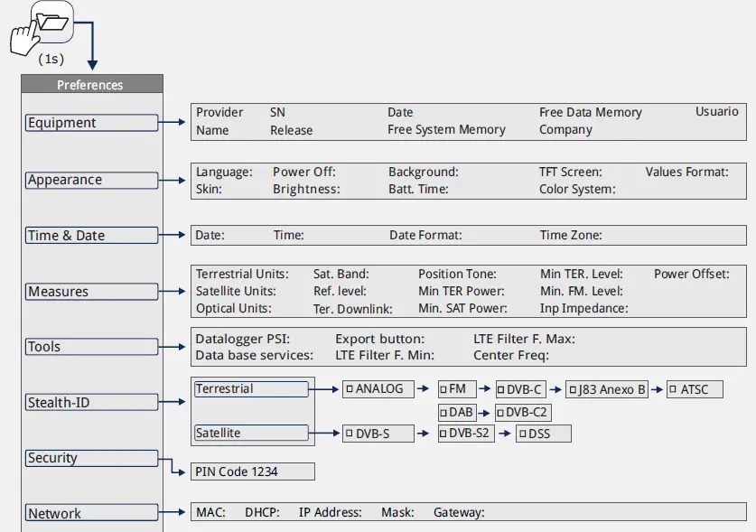Open the Stealth-ID tab
Viewport: 756px width, 532px height.
click(91, 402)
